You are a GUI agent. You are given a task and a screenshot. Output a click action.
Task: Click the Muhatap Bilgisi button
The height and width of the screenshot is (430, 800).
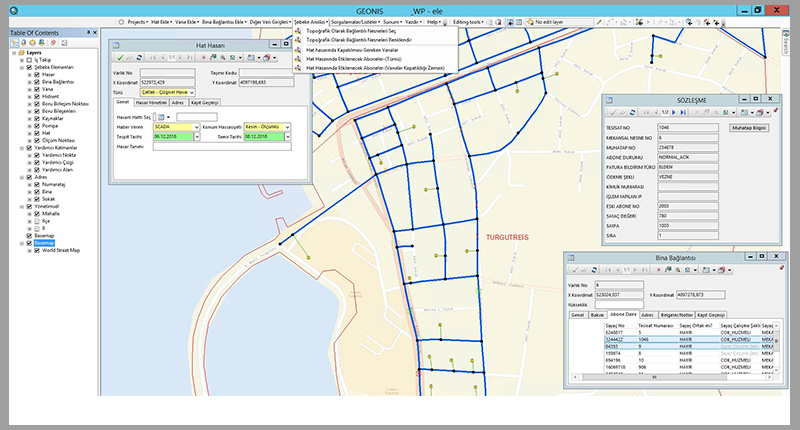[x=749, y=128]
